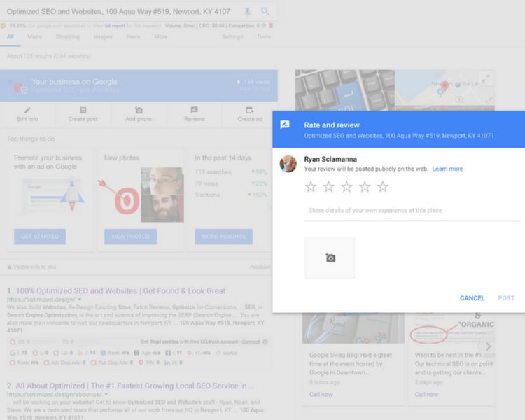Screen dimensions: 525x420
Task: Click the '73 views' insight text
Action: point(206,183)
